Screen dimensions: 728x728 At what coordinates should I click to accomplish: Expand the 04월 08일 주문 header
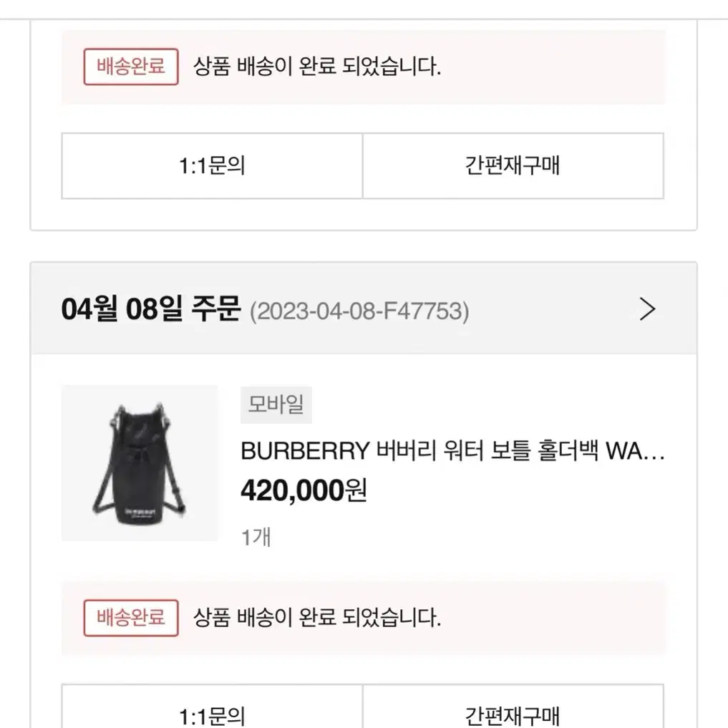click(x=151, y=309)
